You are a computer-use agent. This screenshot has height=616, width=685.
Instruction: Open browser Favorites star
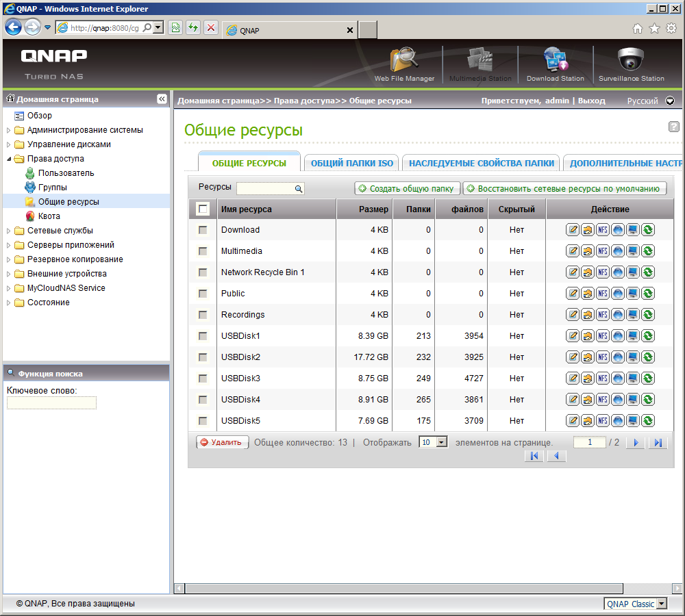[654, 28]
